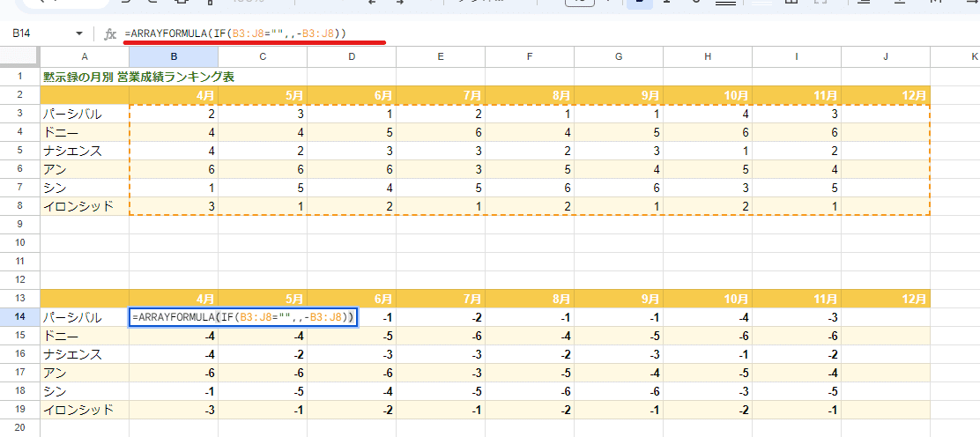Select アン name cell in row 17
Viewport: 980px width, 437px height.
coord(85,373)
